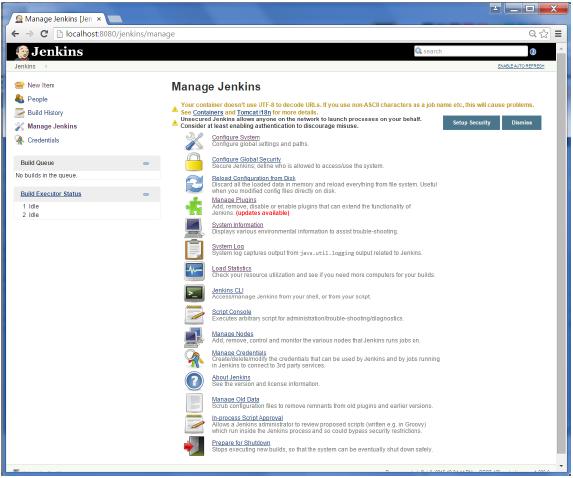The image size is (573, 478).
Task: Click the Reload Configuration from Disk icon
Action: [194, 184]
